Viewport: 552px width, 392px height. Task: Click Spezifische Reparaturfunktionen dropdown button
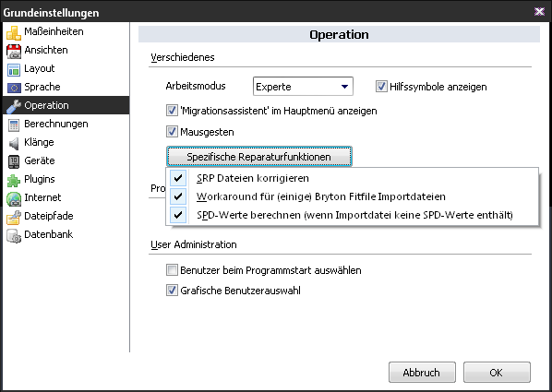259,157
